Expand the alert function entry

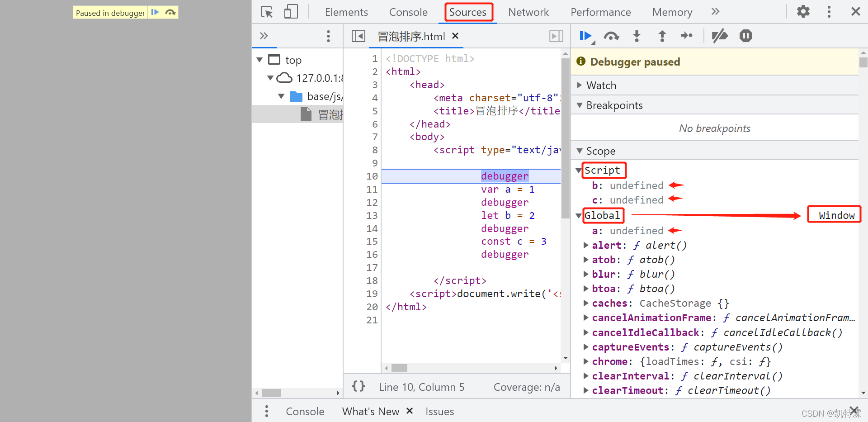(586, 245)
